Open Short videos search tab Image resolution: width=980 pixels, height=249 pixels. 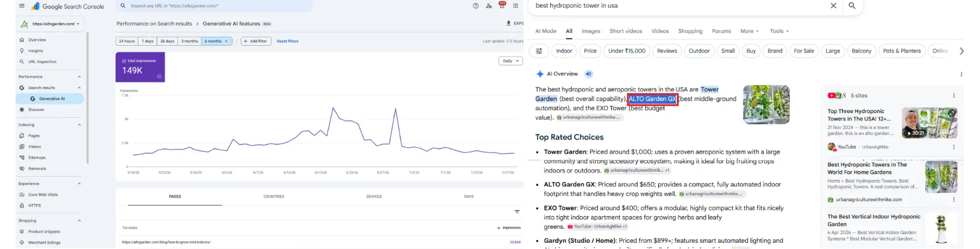(626, 31)
